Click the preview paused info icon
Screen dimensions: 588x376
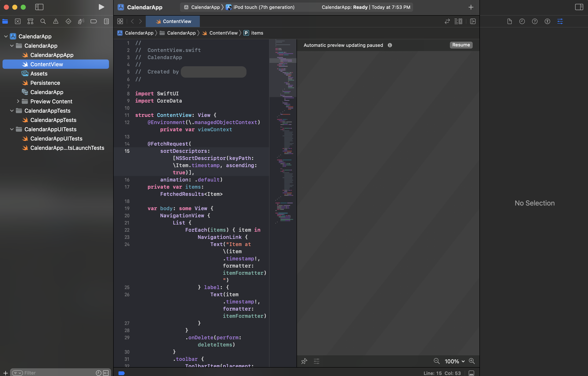[x=390, y=45]
